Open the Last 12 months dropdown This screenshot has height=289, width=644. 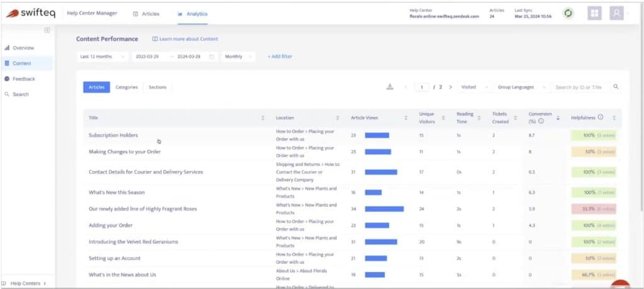click(x=102, y=57)
